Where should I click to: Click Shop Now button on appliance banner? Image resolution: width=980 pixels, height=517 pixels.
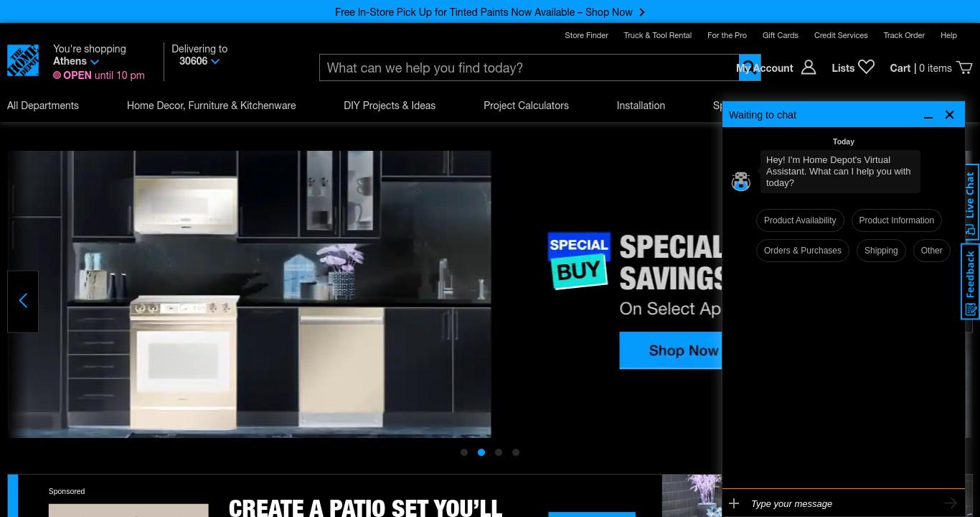(x=672, y=350)
